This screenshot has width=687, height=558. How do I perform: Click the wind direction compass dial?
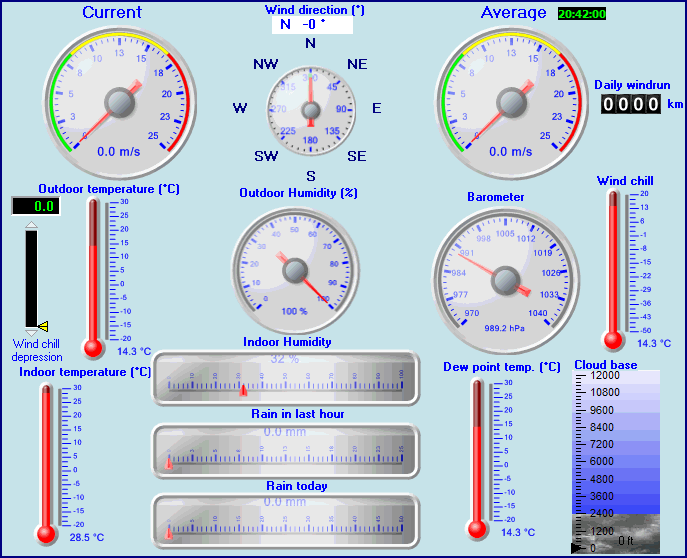tap(311, 110)
